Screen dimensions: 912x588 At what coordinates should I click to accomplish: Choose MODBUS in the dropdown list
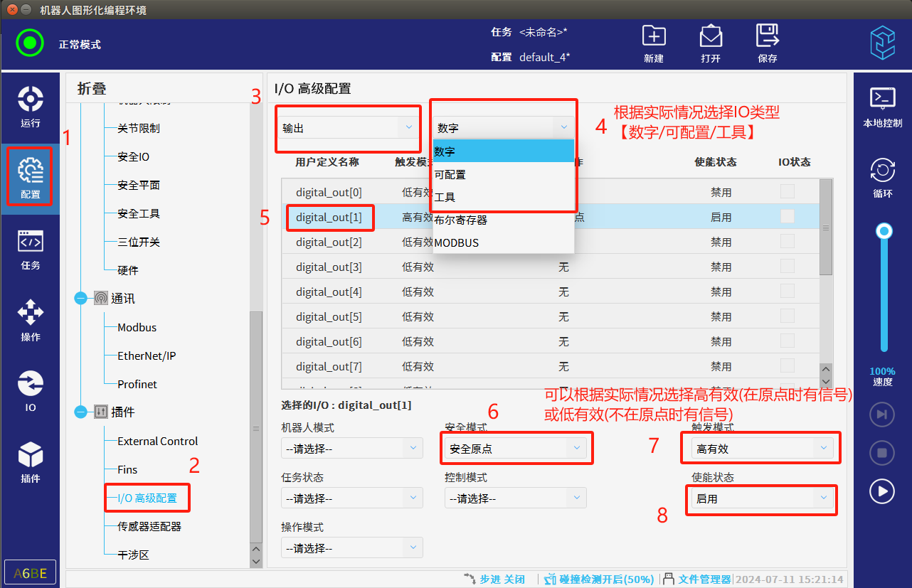point(502,242)
